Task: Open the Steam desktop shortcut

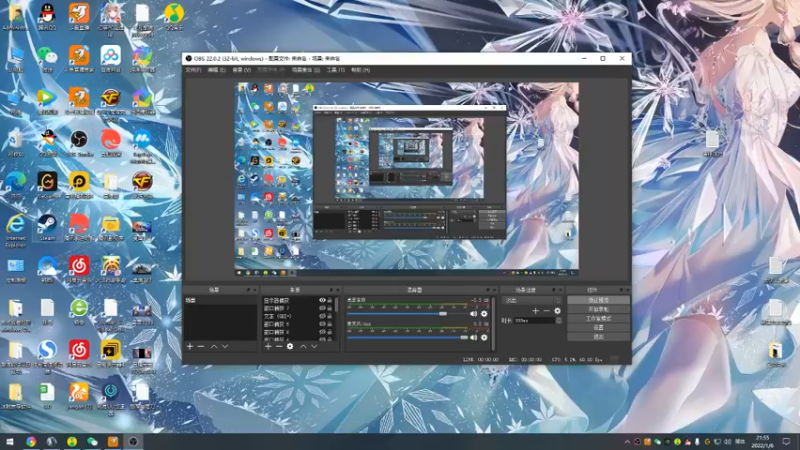Action: pyautogui.click(x=47, y=228)
